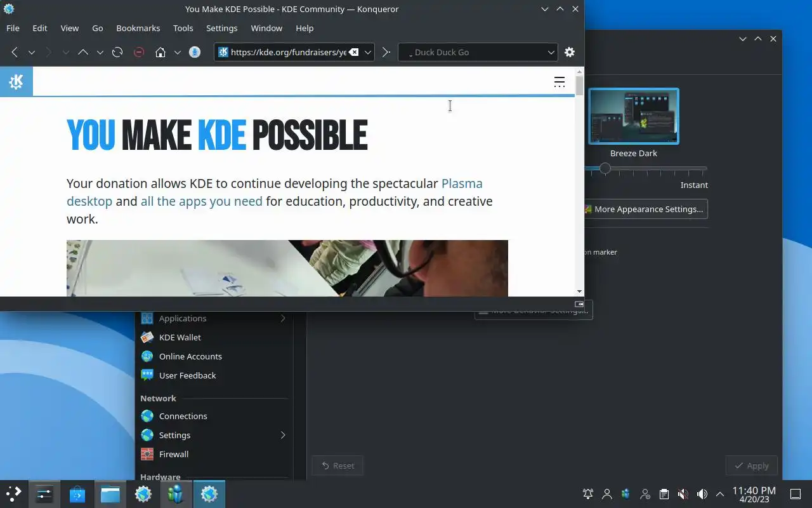
Task: Click the Apply button in System Settings
Action: point(752,465)
